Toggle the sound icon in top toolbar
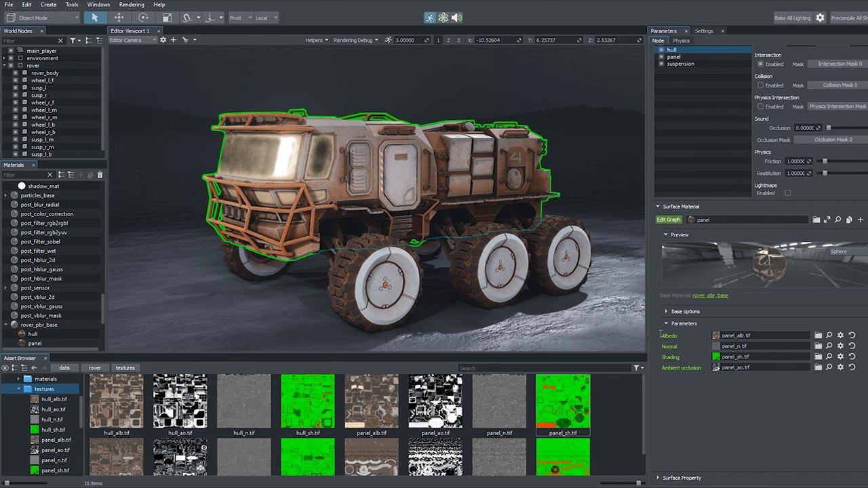868x488 pixels. [x=457, y=18]
